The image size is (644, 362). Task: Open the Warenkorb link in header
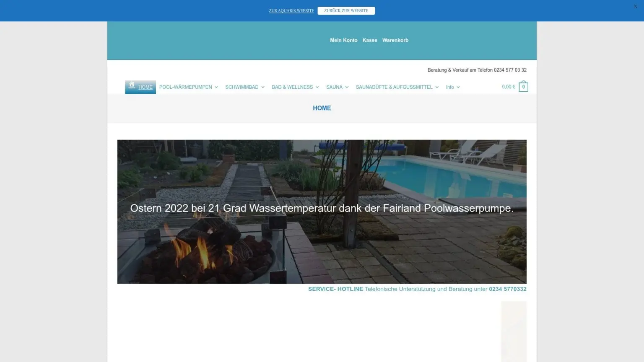[x=395, y=40]
